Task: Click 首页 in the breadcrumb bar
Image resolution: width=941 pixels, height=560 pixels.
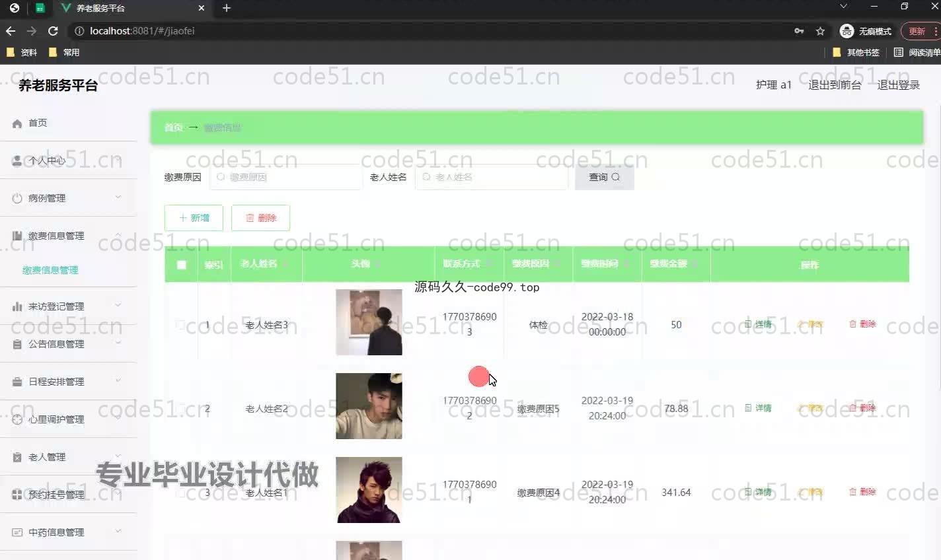Action: pyautogui.click(x=173, y=127)
